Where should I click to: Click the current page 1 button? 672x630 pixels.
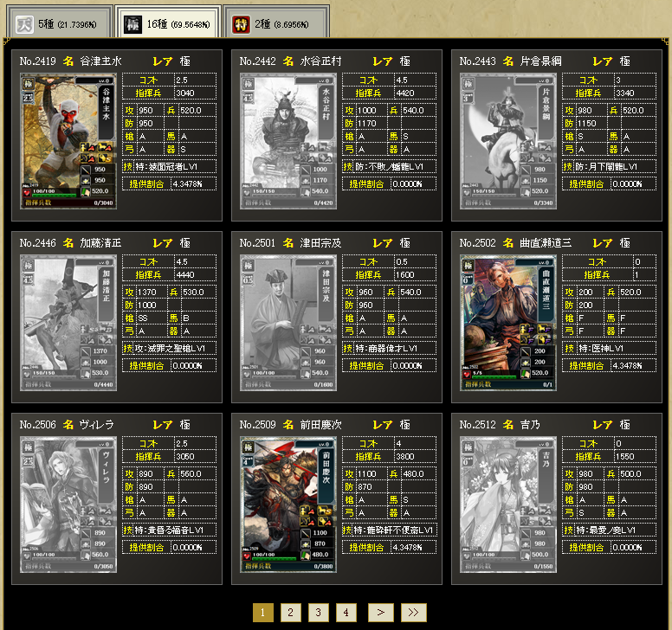[262, 613]
